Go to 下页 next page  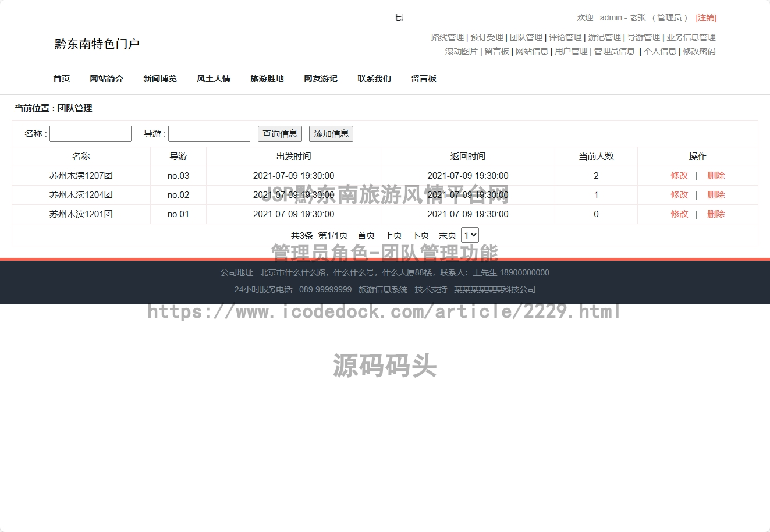tap(420, 236)
